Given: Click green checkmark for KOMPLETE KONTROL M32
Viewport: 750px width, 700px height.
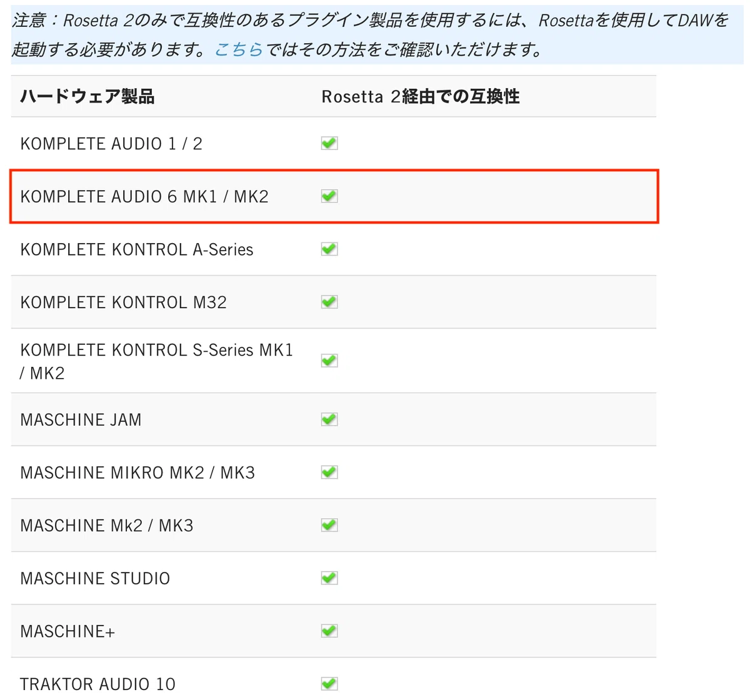Looking at the screenshot, I should click(329, 302).
